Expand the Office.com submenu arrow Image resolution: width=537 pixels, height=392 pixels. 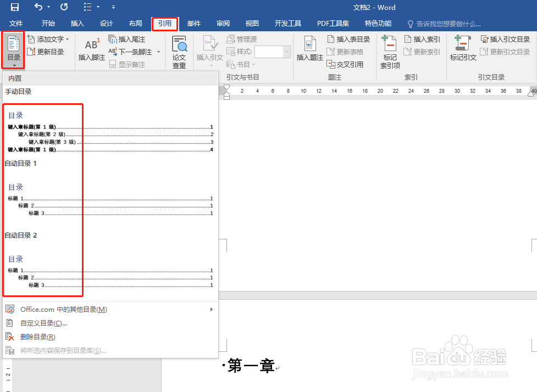point(212,310)
